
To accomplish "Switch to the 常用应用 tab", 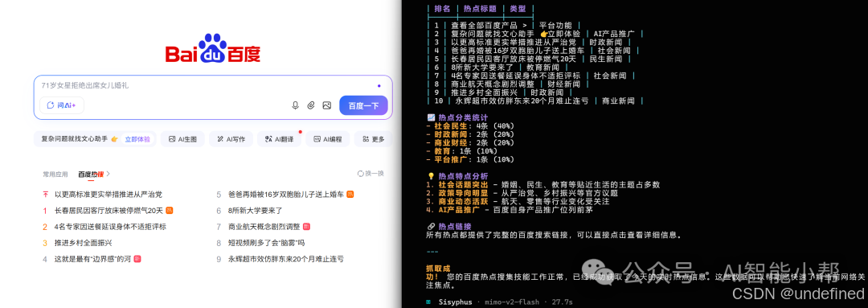I will (x=55, y=174).
